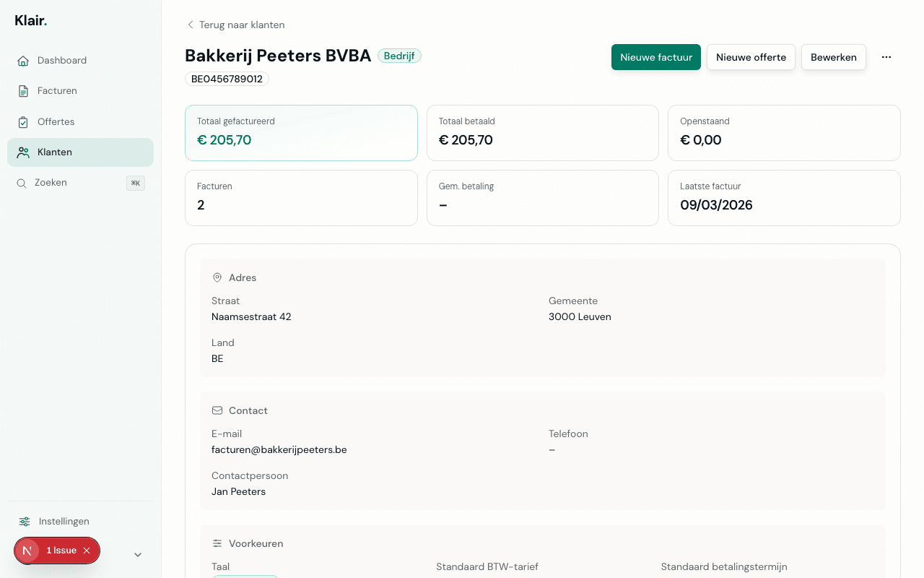Open the Offertes menu item
The image size is (924, 578).
56,122
